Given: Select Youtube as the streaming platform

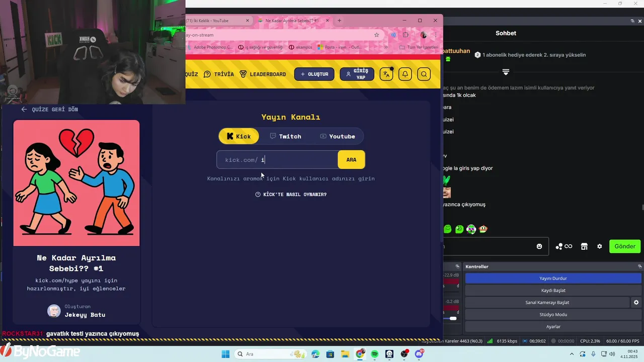Looking at the screenshot, I should click(x=338, y=136).
